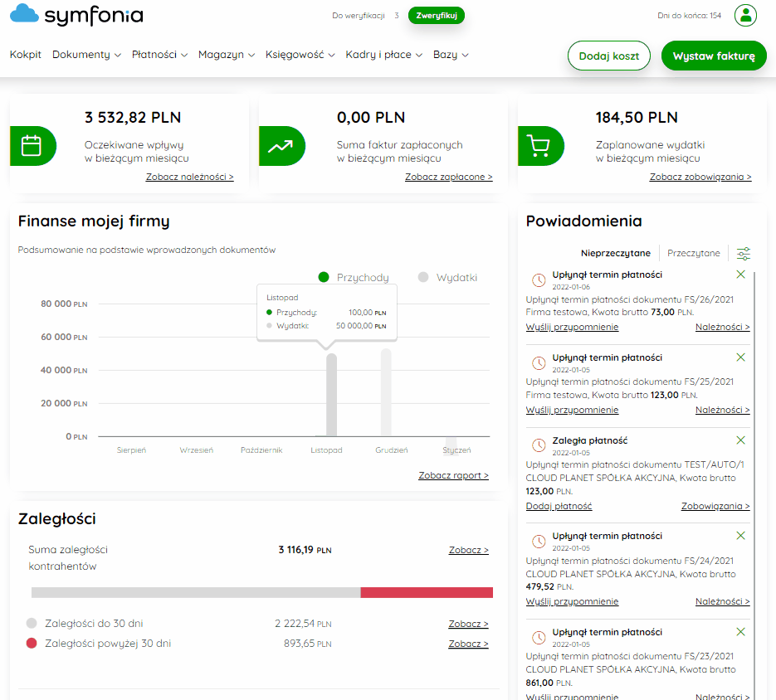Open Zobacz zobowiązania link
Image resolution: width=776 pixels, height=700 pixels.
(700, 177)
